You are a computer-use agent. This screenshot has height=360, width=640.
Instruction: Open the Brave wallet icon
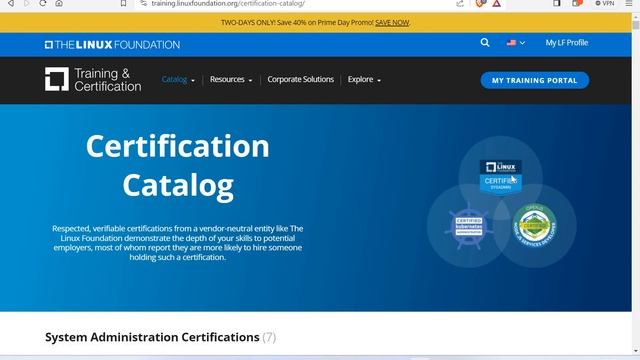click(x=577, y=3)
